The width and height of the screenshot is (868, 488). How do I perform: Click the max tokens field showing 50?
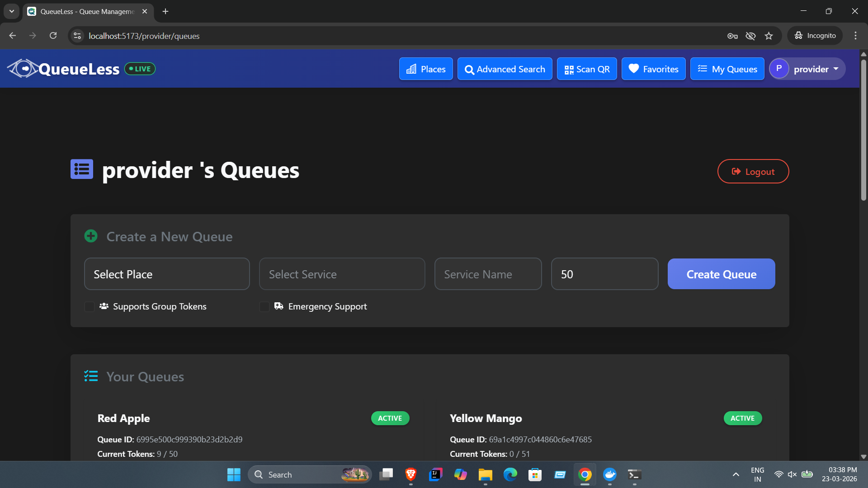604,274
